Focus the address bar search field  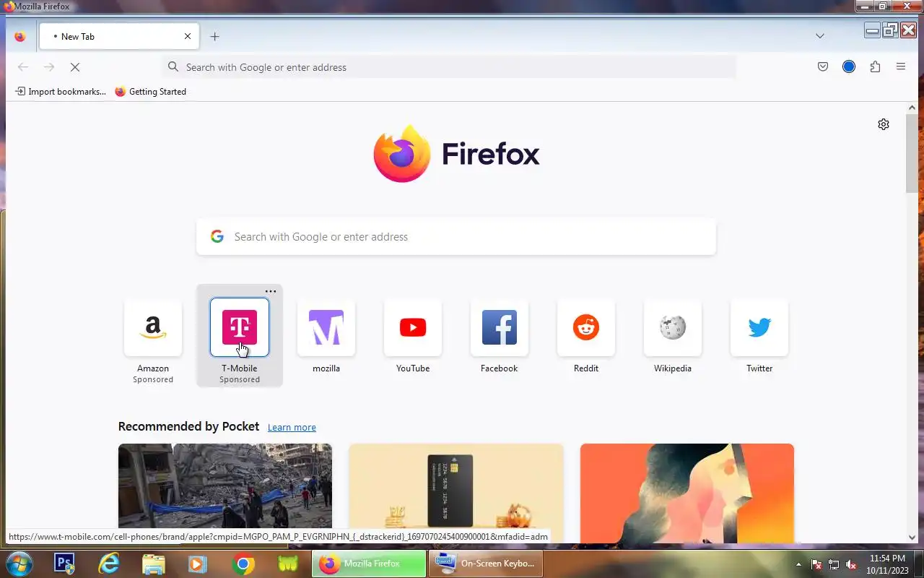(449, 67)
